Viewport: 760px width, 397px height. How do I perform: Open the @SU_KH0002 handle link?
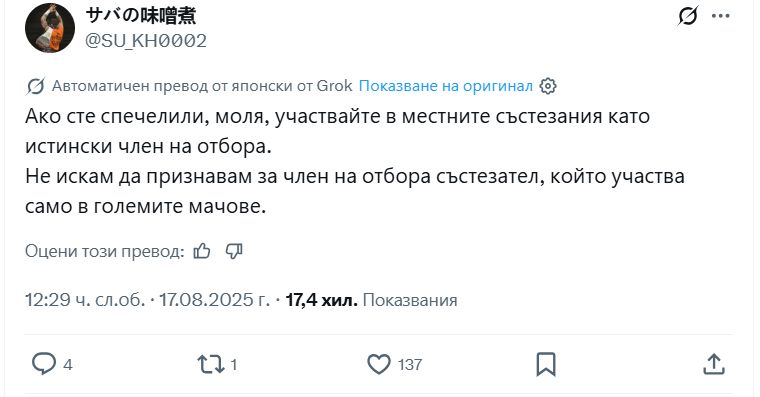146,41
